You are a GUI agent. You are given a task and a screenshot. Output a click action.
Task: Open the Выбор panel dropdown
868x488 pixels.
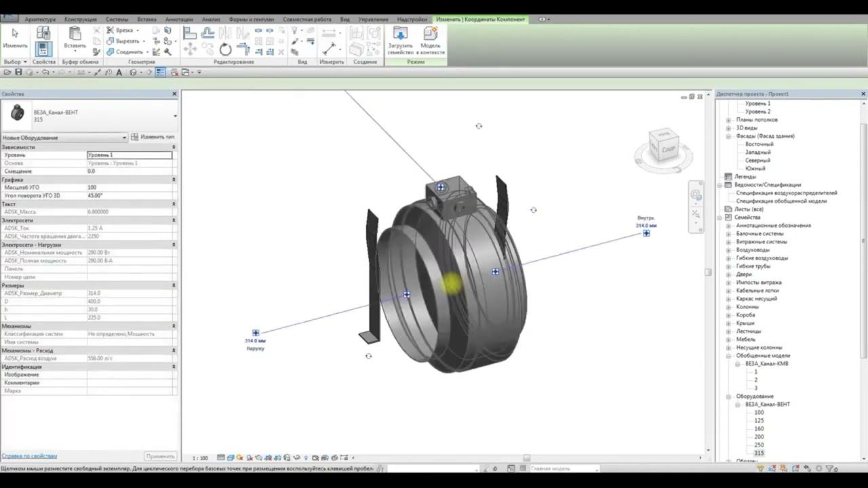(15, 62)
